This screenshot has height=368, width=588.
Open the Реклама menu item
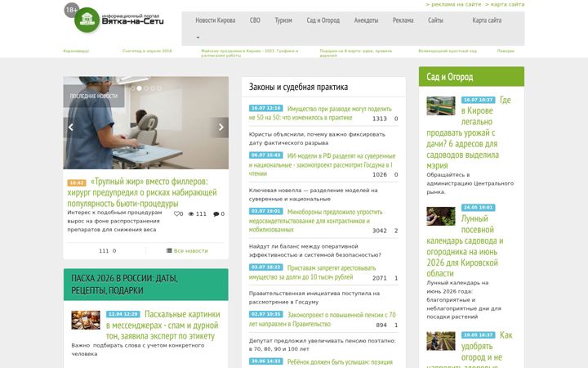click(403, 20)
